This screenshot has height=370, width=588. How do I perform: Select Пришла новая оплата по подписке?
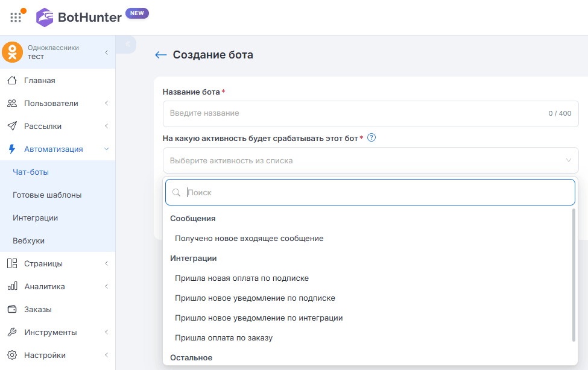coord(242,278)
